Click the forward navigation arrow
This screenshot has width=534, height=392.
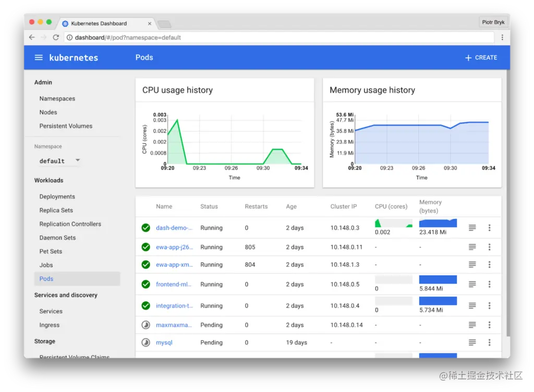(44, 38)
